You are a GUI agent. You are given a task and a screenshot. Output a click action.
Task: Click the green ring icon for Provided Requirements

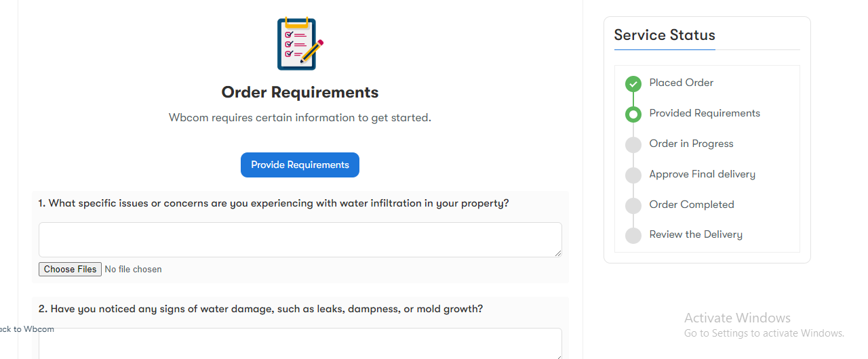click(633, 114)
